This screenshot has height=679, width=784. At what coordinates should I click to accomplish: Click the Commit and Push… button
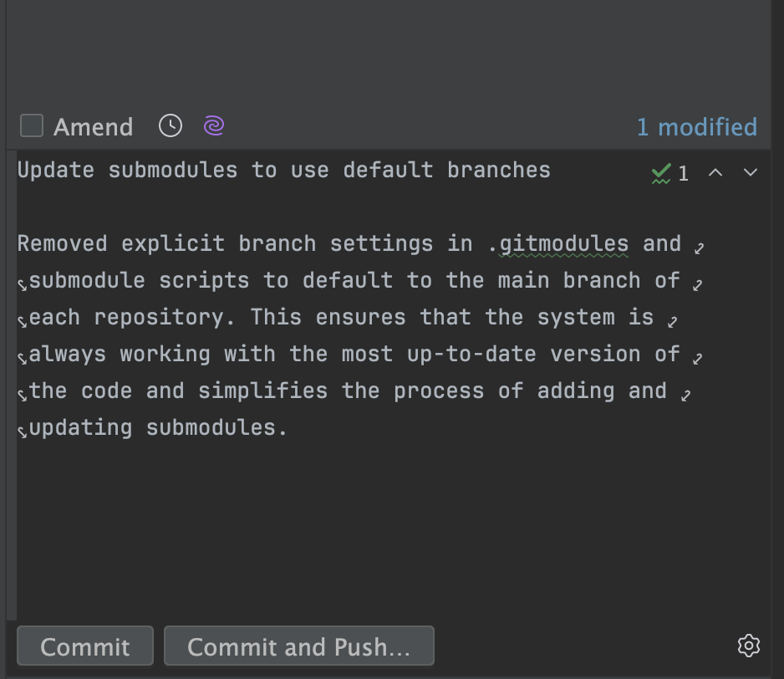tap(298, 646)
